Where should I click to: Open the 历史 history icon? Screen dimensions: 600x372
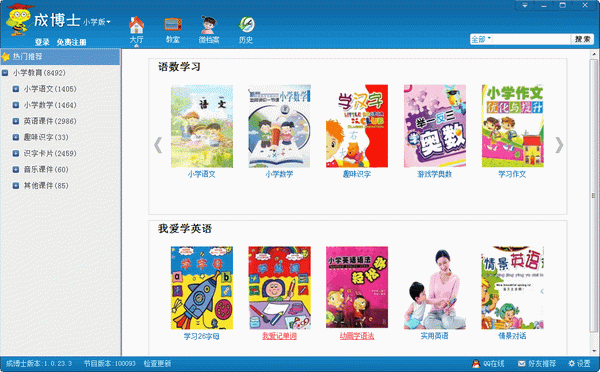[246, 25]
